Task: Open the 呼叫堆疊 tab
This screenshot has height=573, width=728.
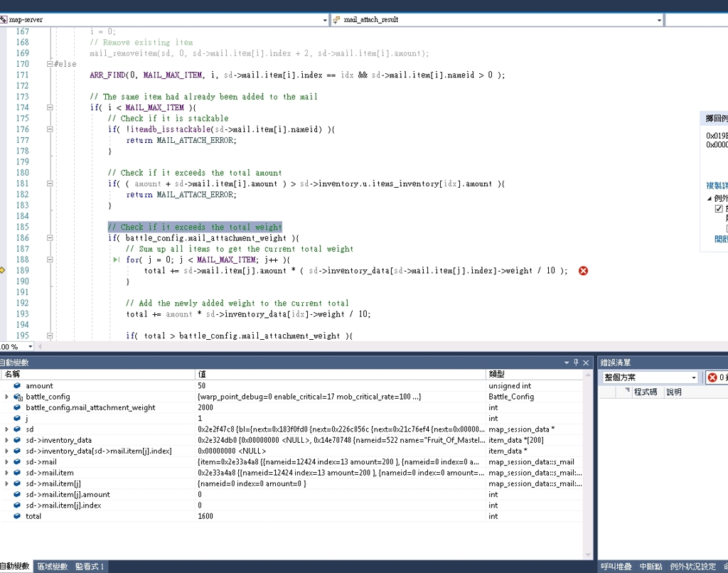Action: tap(616, 567)
